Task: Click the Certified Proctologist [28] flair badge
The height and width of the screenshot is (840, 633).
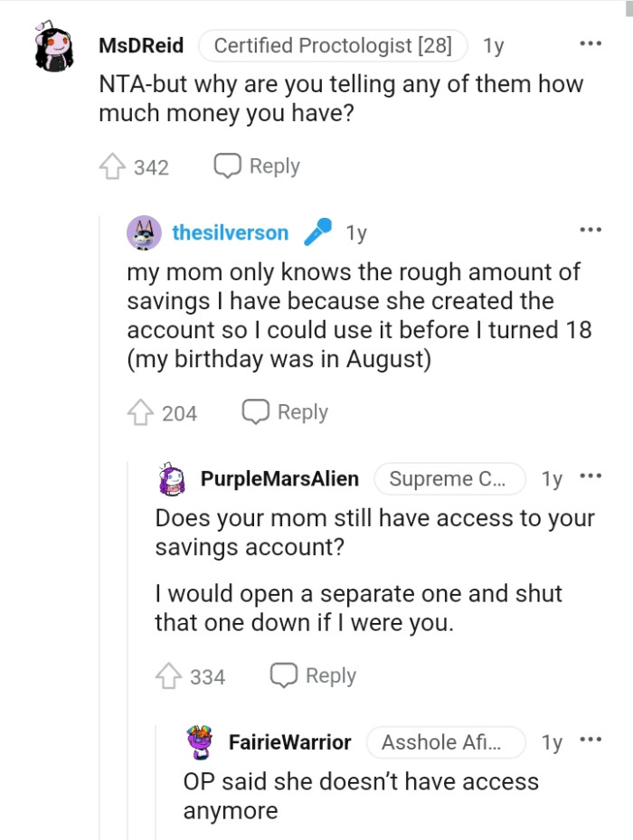Action: pos(335,44)
